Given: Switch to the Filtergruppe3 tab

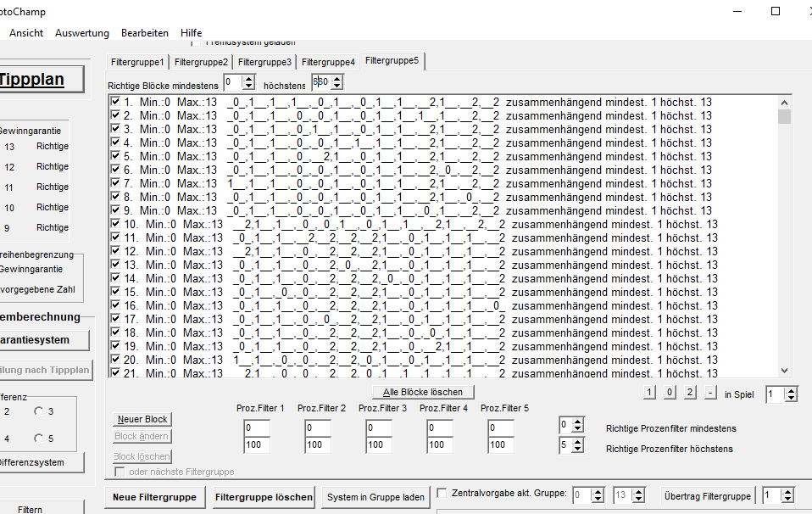Looking at the screenshot, I should click(264, 62).
